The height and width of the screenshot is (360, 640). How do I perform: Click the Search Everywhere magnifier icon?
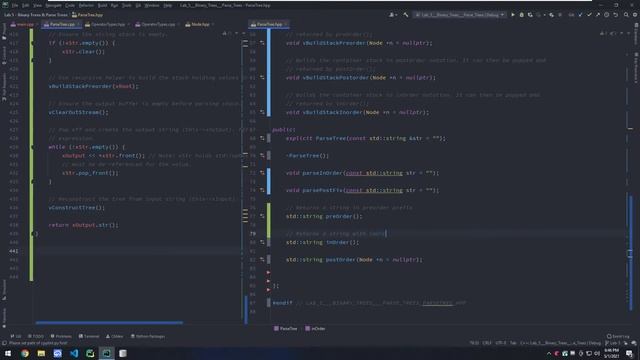[626, 15]
